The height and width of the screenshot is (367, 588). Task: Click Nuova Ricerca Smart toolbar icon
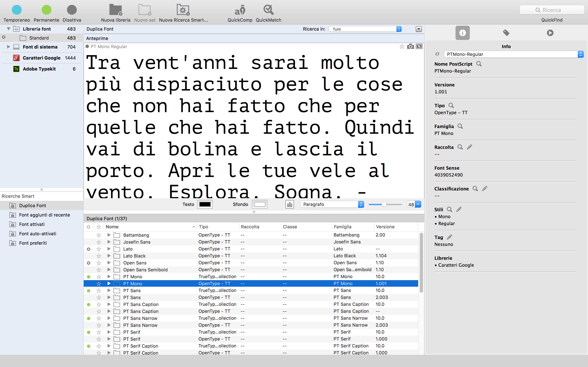click(x=183, y=10)
